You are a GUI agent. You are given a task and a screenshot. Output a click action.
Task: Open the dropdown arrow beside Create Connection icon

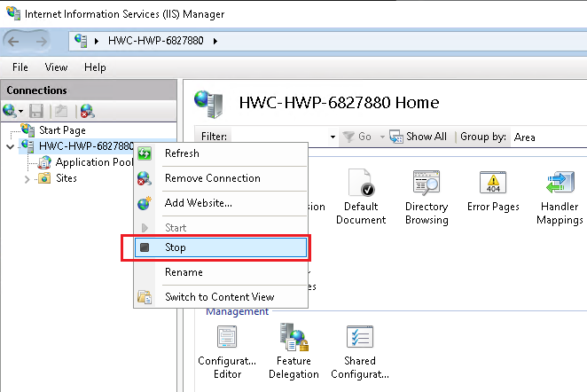pos(21,111)
